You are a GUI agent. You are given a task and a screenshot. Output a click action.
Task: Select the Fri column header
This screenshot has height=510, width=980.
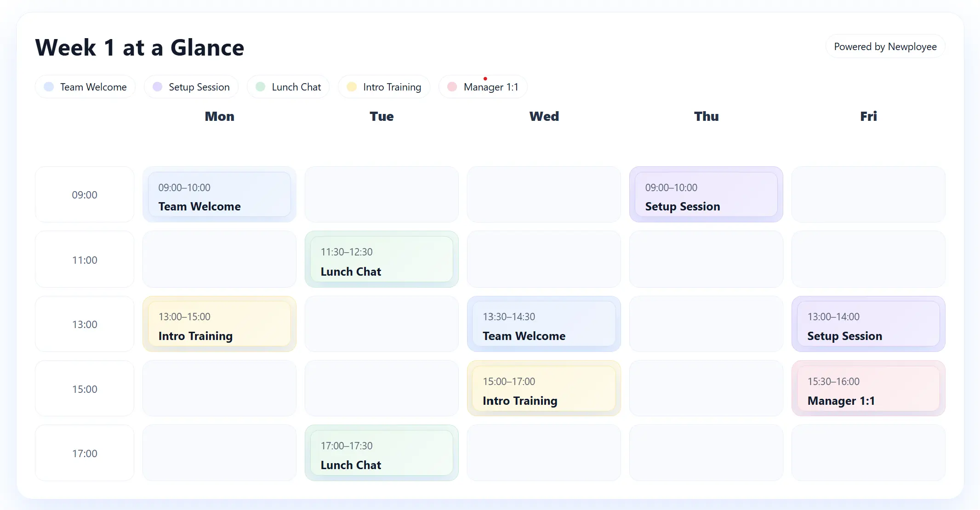868,116
